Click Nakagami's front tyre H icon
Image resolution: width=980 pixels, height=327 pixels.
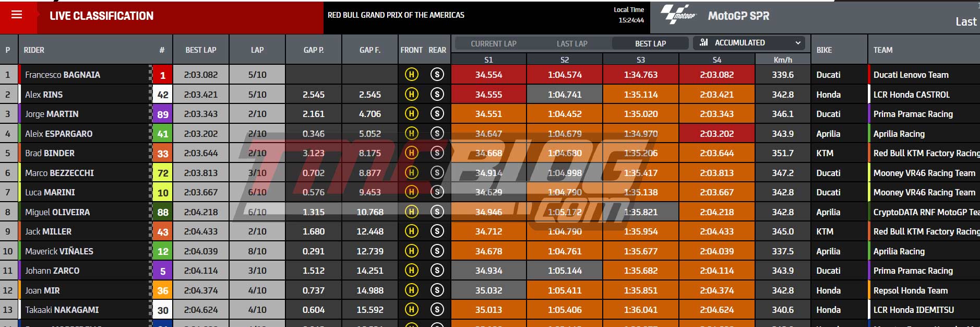click(411, 310)
